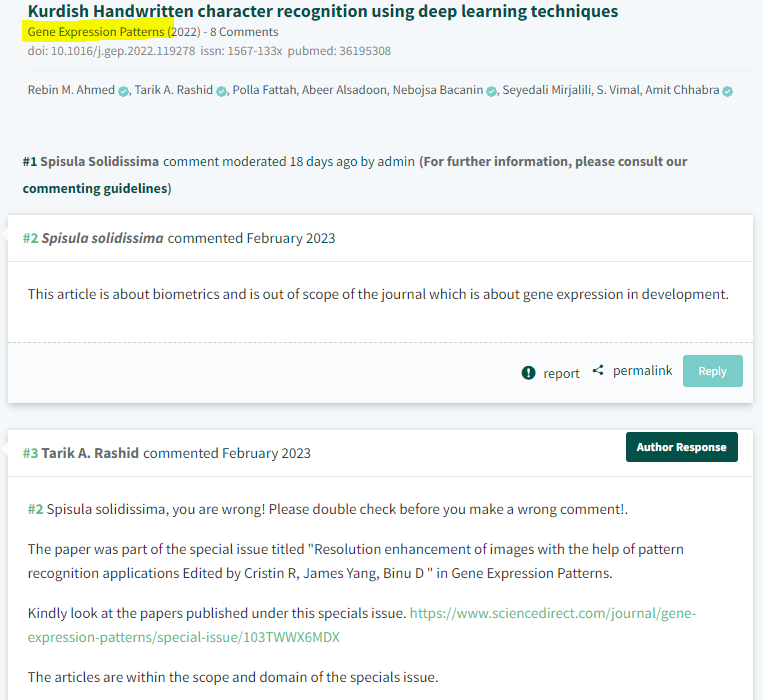Click the Author Response badge

coord(681,447)
